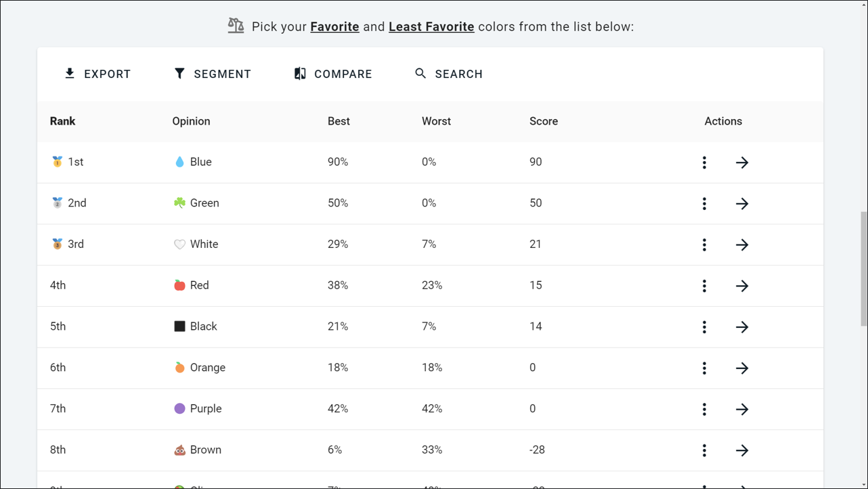This screenshot has width=868, height=489.
Task: Click the arrow in the Orange row
Action: (x=742, y=368)
